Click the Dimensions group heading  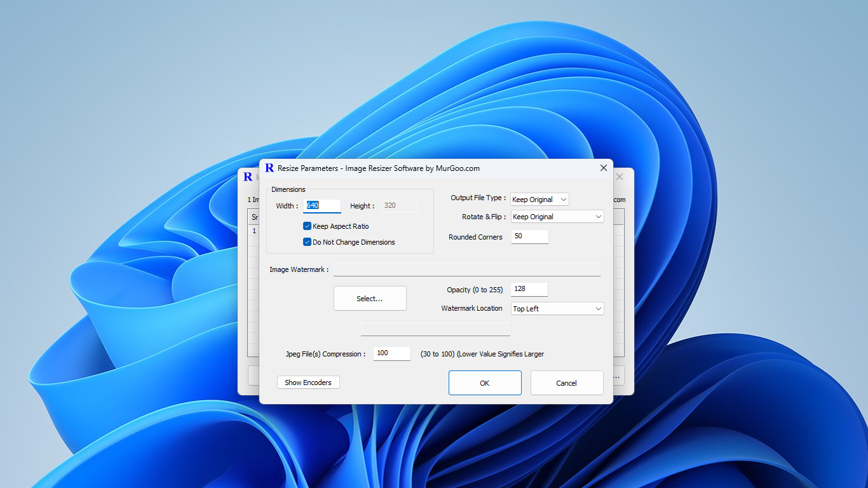click(288, 189)
